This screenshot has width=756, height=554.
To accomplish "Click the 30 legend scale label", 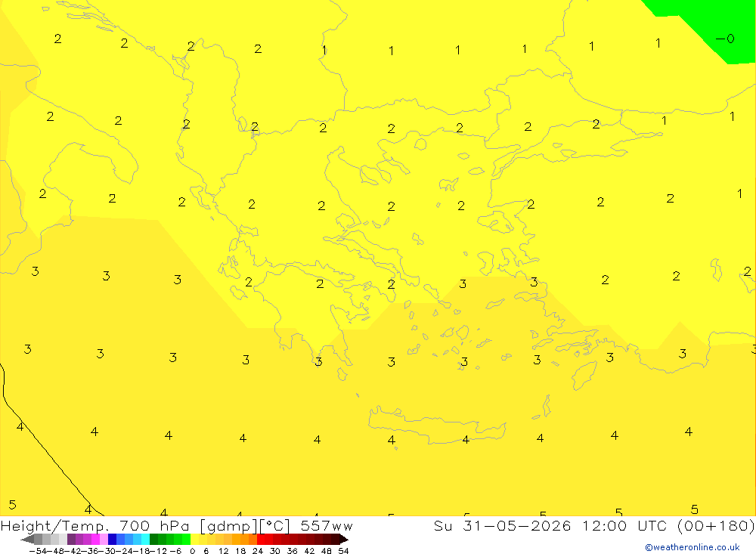I will coord(275,551).
